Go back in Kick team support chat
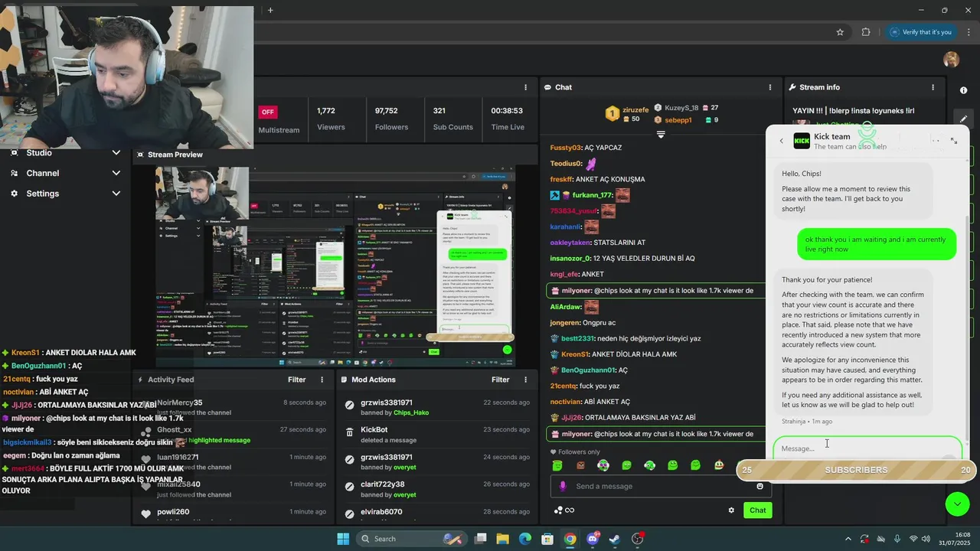 point(781,141)
